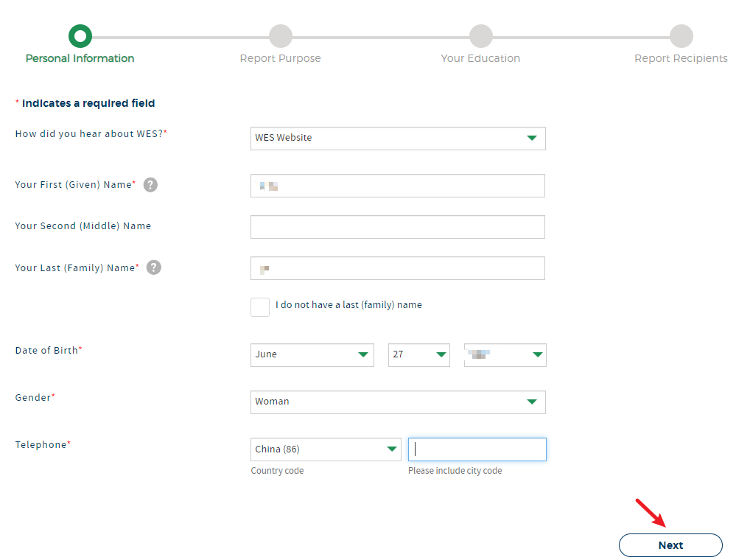Viewport: 750px width, 560px height.
Task: Click the Personal Information step circle
Action: click(80, 35)
